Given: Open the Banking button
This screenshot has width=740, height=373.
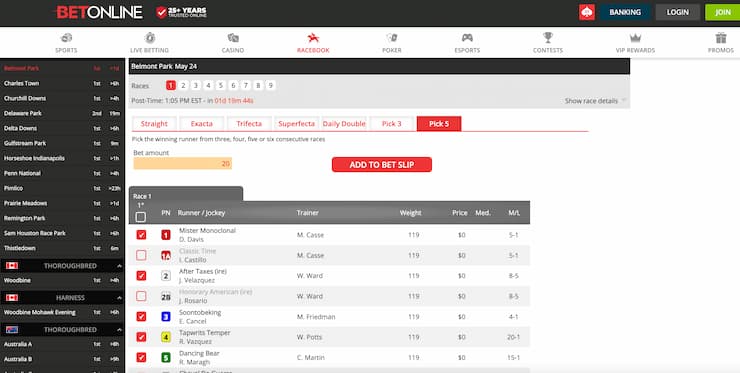Looking at the screenshot, I should tap(625, 12).
